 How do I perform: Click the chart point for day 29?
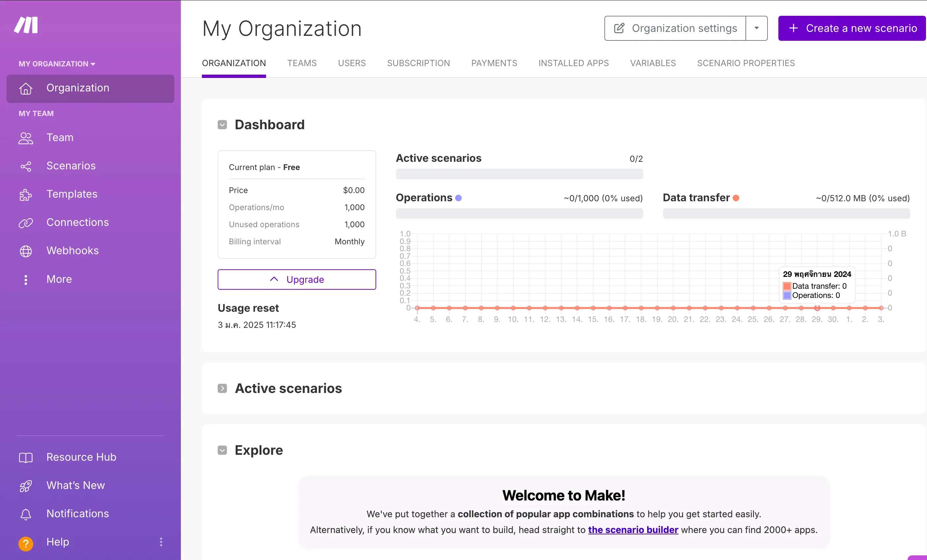pyautogui.click(x=817, y=308)
